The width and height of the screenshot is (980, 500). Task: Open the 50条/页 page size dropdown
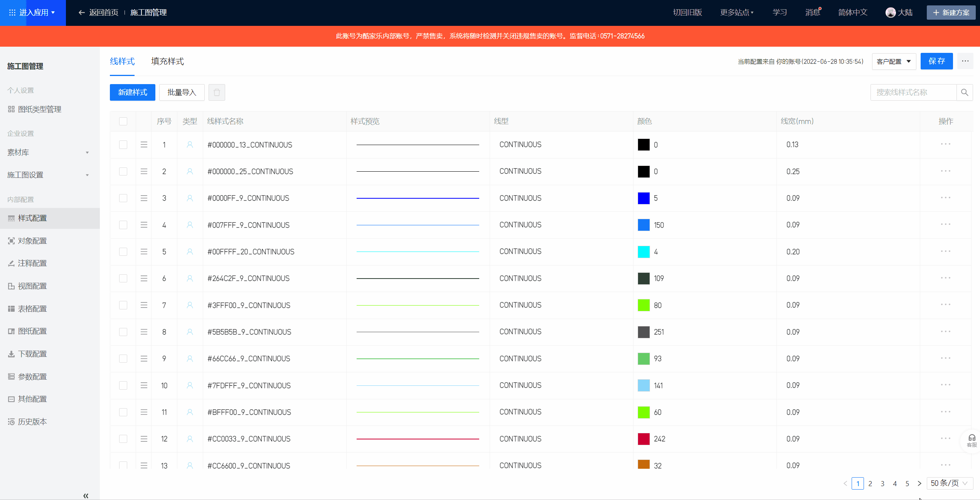coord(949,483)
